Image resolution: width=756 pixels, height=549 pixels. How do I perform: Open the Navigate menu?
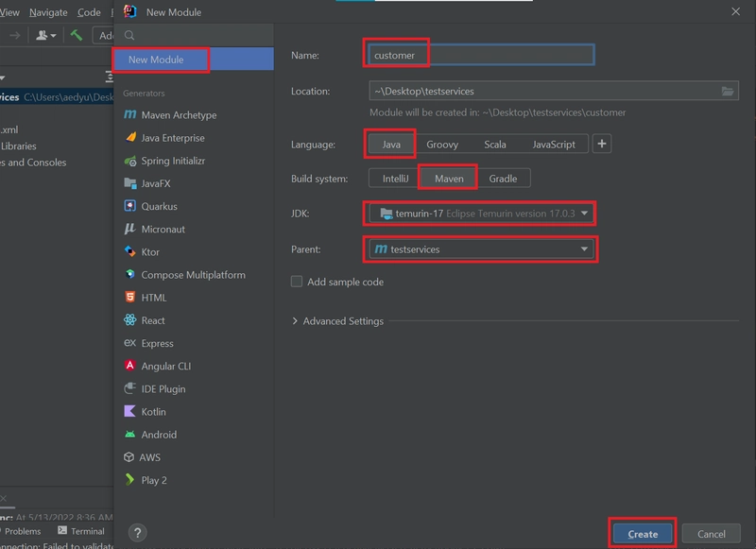48,12
